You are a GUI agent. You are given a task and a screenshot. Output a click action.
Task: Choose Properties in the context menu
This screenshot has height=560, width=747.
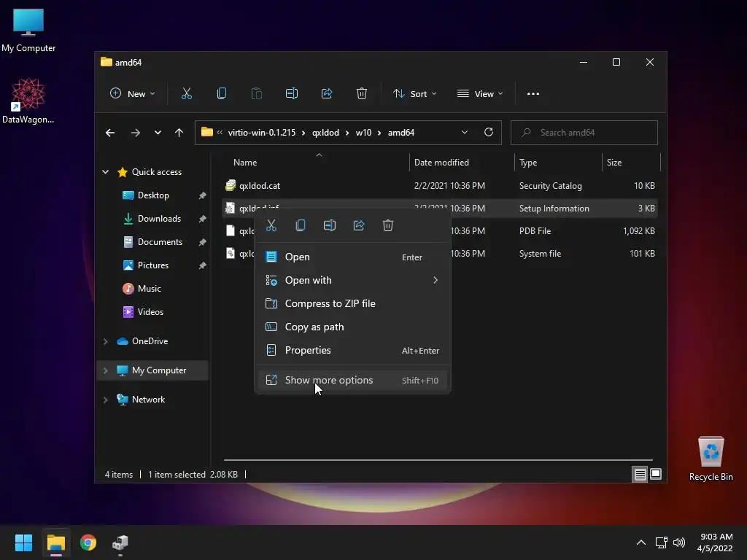click(x=352, y=350)
